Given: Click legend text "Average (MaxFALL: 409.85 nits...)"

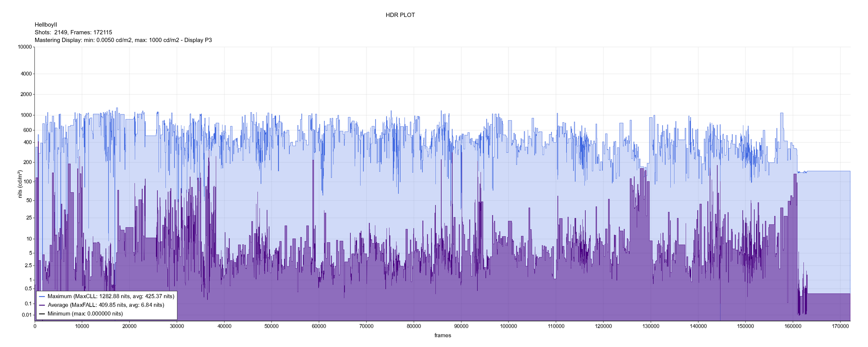Looking at the screenshot, I should click(x=106, y=305).
